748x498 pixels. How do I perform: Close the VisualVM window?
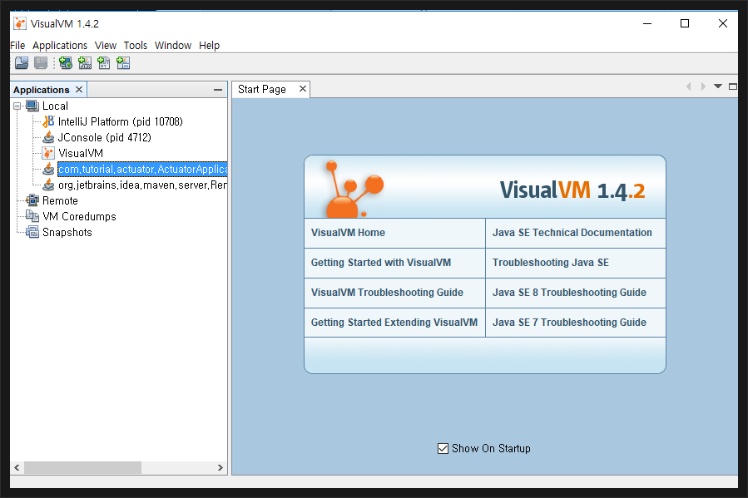click(723, 23)
